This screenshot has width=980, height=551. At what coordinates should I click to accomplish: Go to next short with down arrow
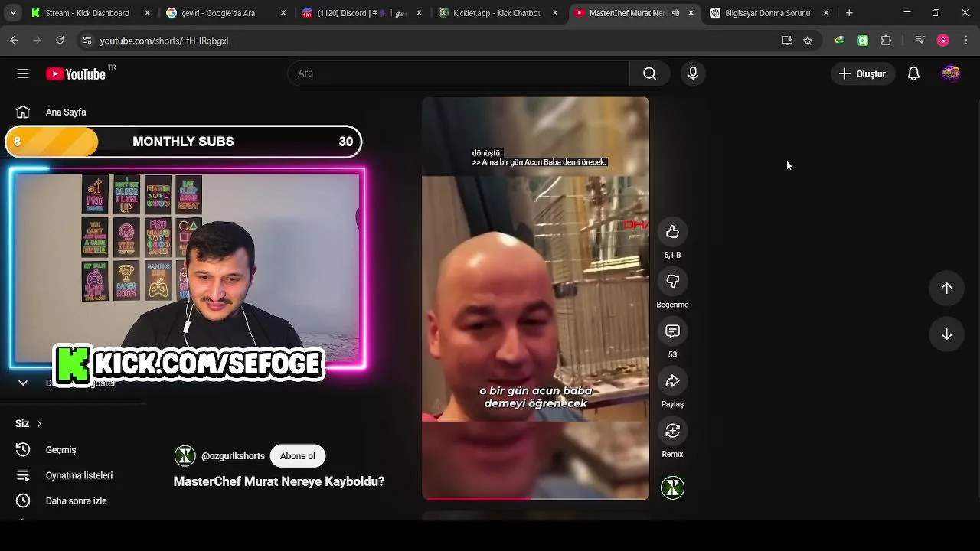[946, 334]
